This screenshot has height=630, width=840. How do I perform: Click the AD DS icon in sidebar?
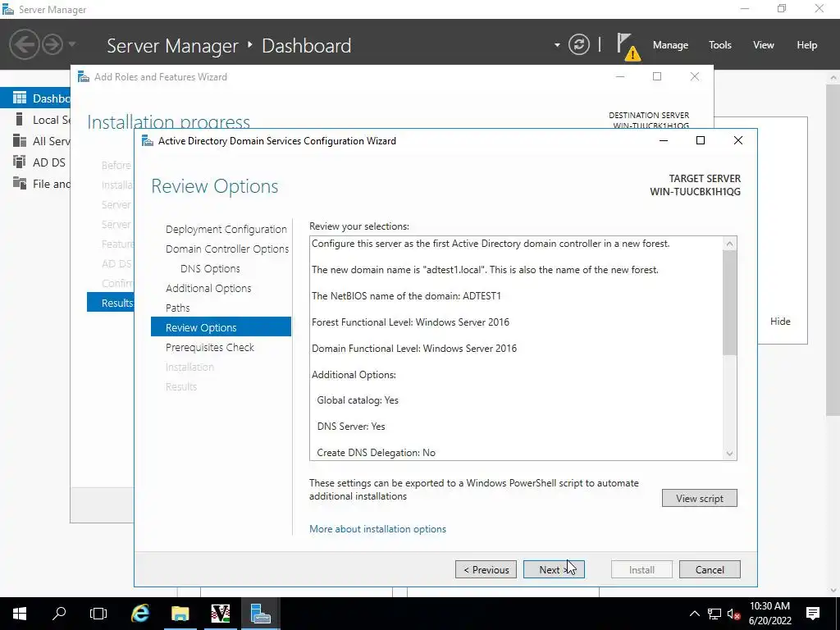pyautogui.click(x=20, y=162)
